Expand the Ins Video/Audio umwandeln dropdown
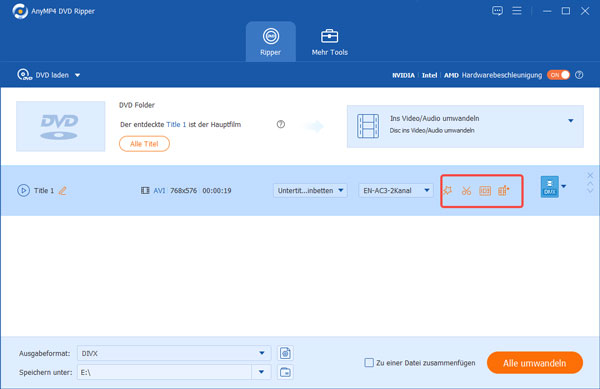The width and height of the screenshot is (600, 389). [x=571, y=120]
